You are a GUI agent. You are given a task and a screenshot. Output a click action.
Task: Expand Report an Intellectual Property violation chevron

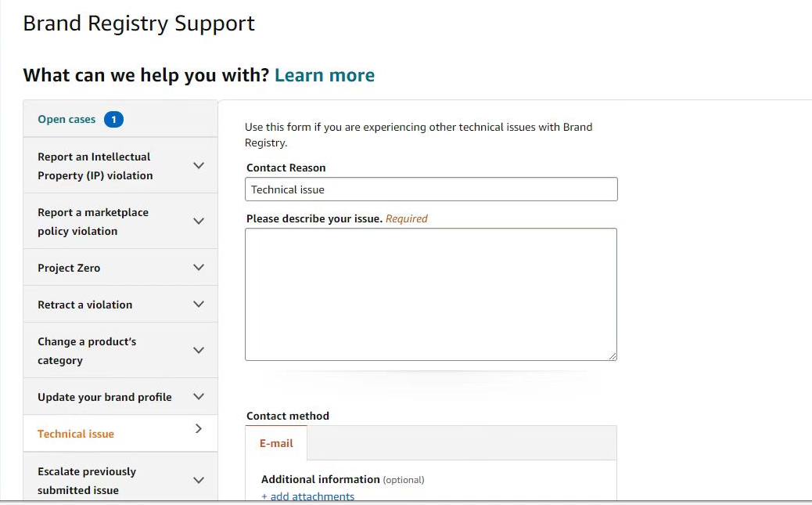(x=199, y=166)
